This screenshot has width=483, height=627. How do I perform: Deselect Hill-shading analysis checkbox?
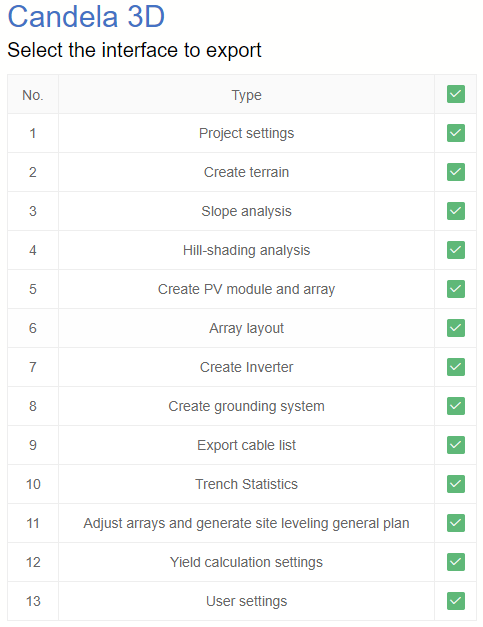click(x=455, y=250)
